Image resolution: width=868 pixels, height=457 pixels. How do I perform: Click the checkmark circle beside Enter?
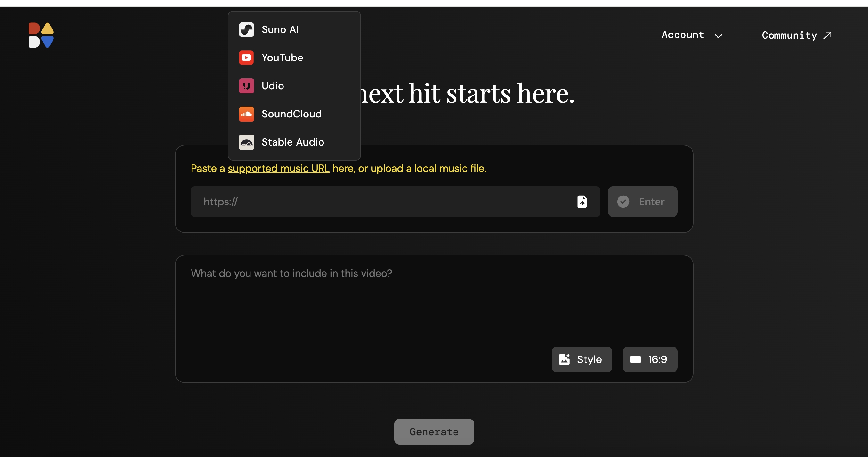click(623, 201)
